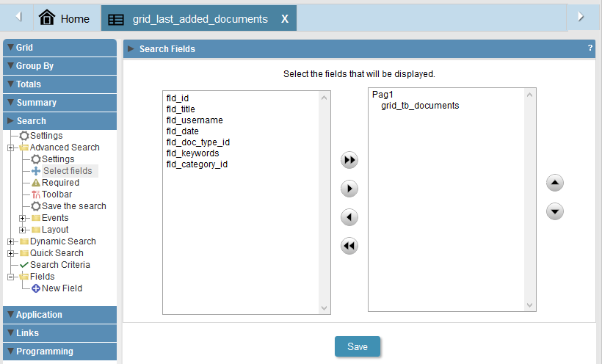Click the single right arrow move button
The image size is (602, 364).
point(349,189)
